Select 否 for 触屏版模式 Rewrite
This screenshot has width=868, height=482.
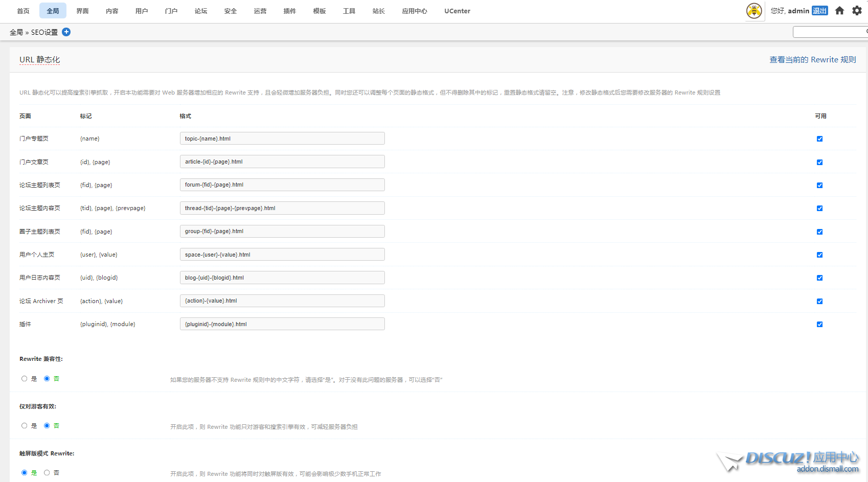tap(47, 473)
